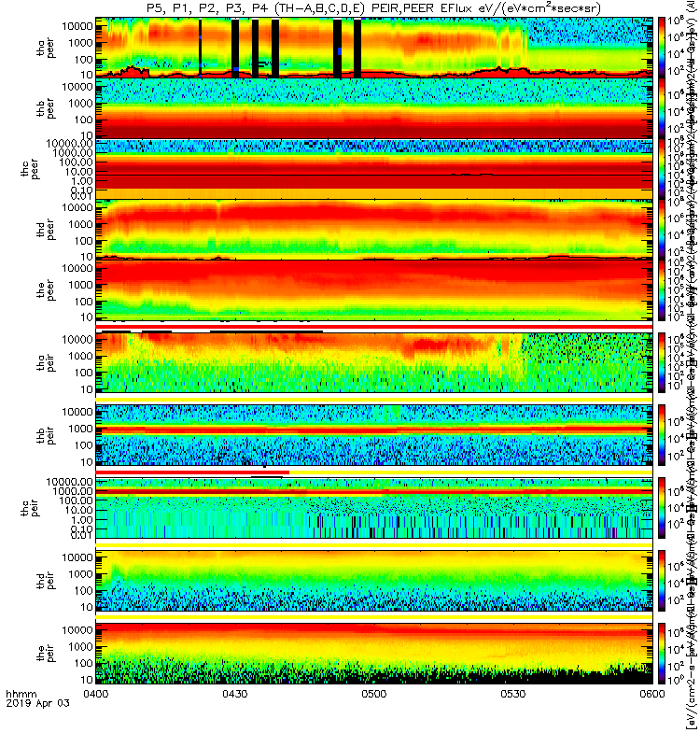The height and width of the screenshot is (747, 700).
Task: Click the color bar beside thb peer panel
Action: tap(662, 108)
